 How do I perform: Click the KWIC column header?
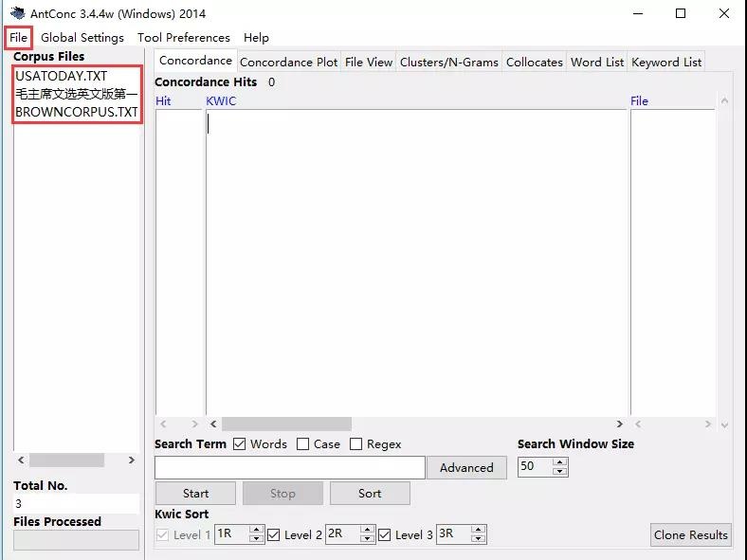(221, 101)
